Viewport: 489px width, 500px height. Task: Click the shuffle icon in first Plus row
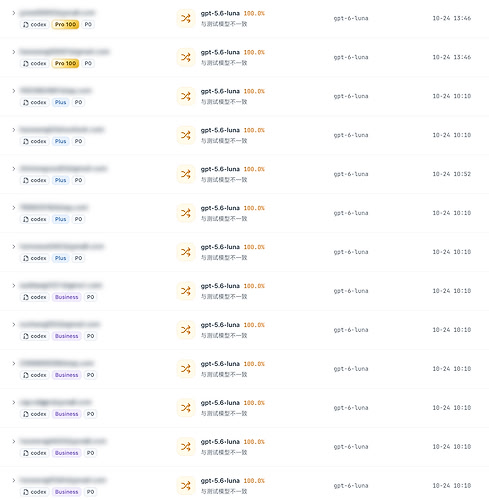click(186, 96)
